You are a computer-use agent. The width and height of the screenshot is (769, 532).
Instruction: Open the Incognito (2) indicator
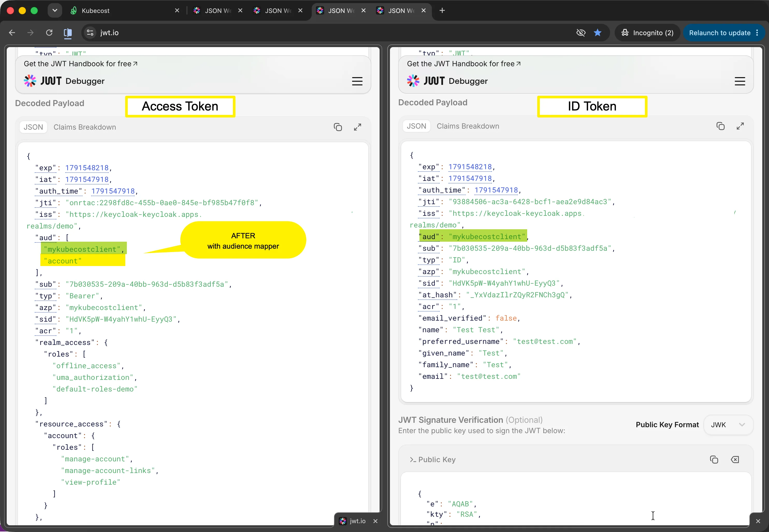(x=647, y=33)
